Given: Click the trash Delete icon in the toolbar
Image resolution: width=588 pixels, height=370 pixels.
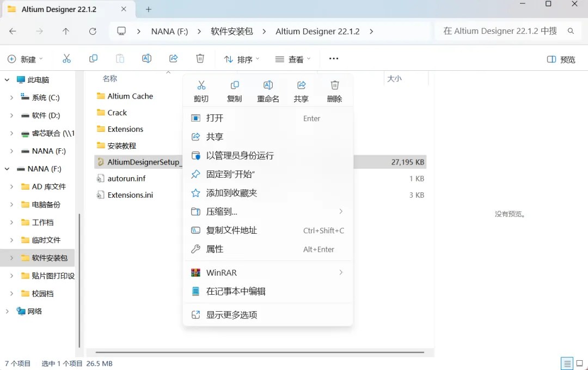Looking at the screenshot, I should click(x=200, y=58).
